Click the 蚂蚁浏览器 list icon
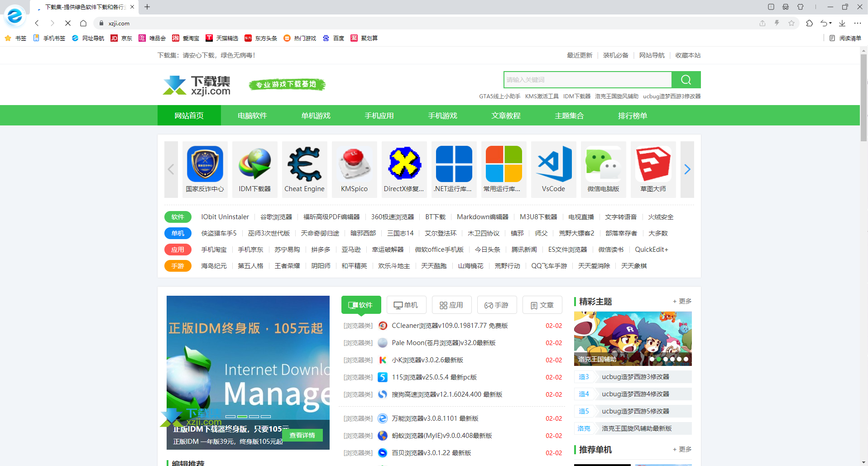This screenshot has height=466, width=868. point(383,436)
